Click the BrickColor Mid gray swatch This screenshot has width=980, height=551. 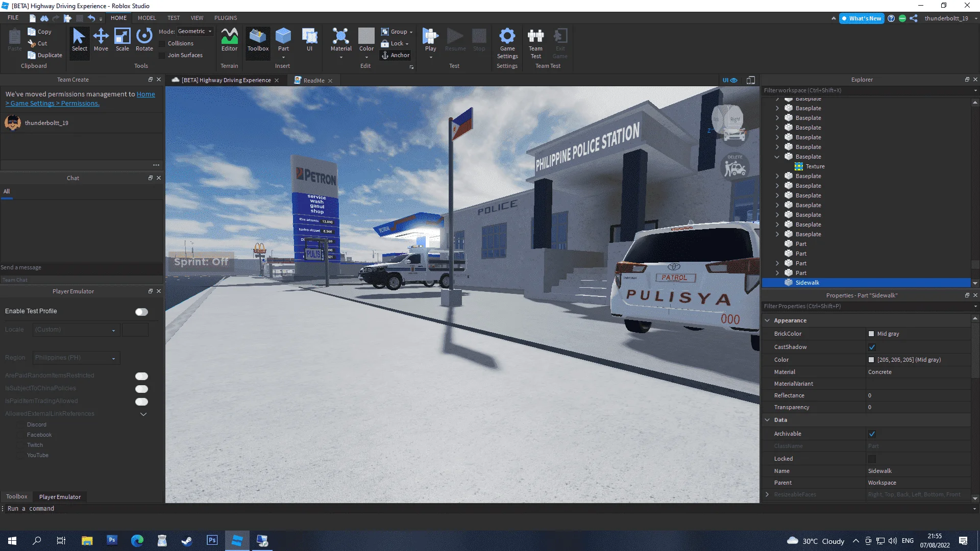click(x=871, y=334)
